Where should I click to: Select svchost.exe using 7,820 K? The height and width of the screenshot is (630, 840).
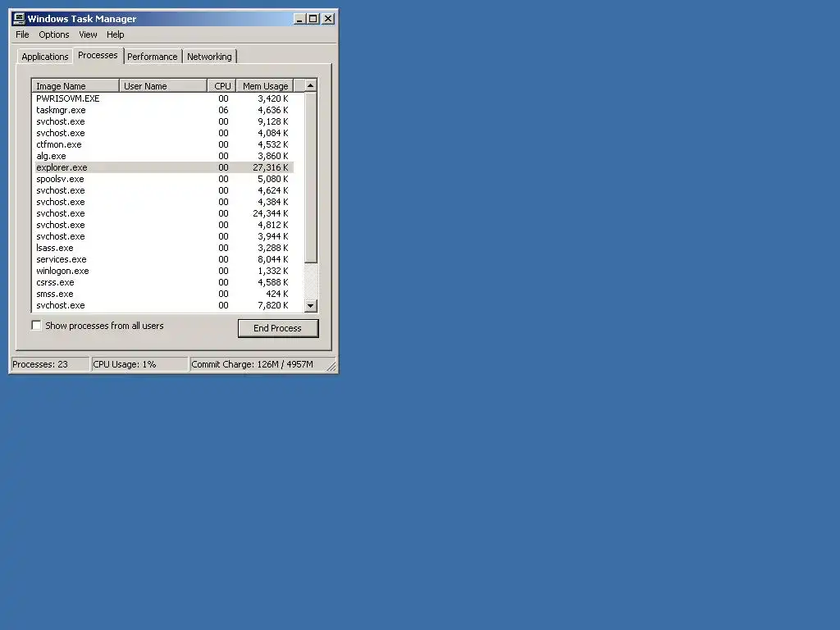click(164, 305)
